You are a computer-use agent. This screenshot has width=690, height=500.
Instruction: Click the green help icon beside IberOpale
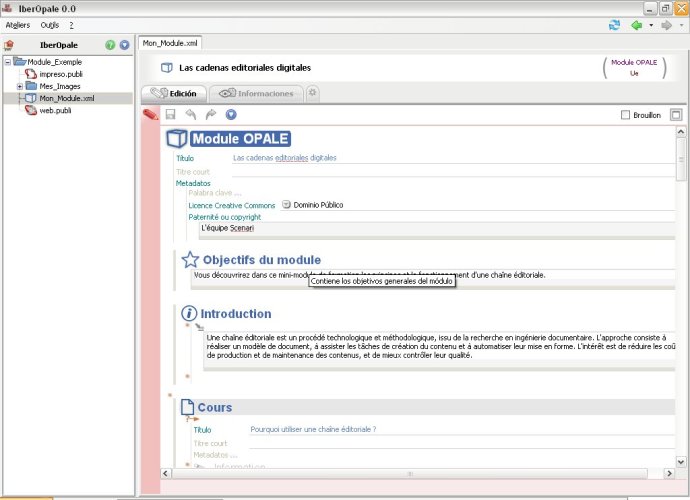pyautogui.click(x=110, y=45)
